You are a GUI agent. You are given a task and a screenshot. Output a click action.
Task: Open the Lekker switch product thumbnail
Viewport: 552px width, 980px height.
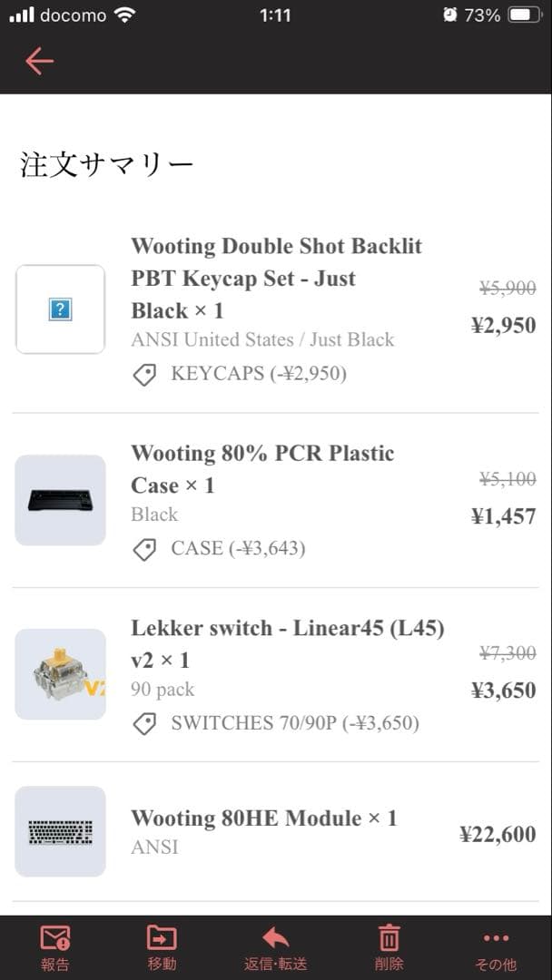[x=60, y=674]
